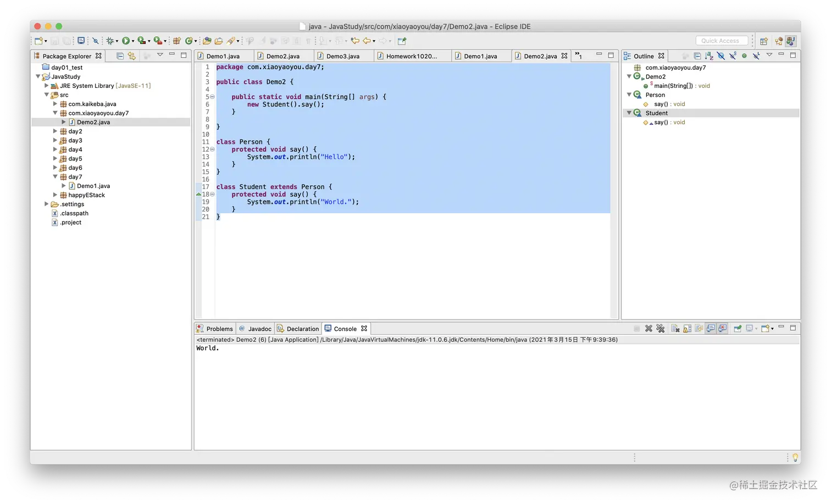Viewport: 831px width, 504px height.
Task: Toggle Hide Static Fields and Methods
Action: [x=733, y=56]
